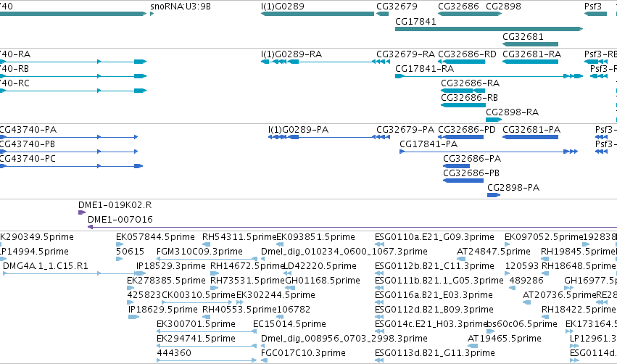Click the AT24847.5prime EST label

tap(494, 252)
